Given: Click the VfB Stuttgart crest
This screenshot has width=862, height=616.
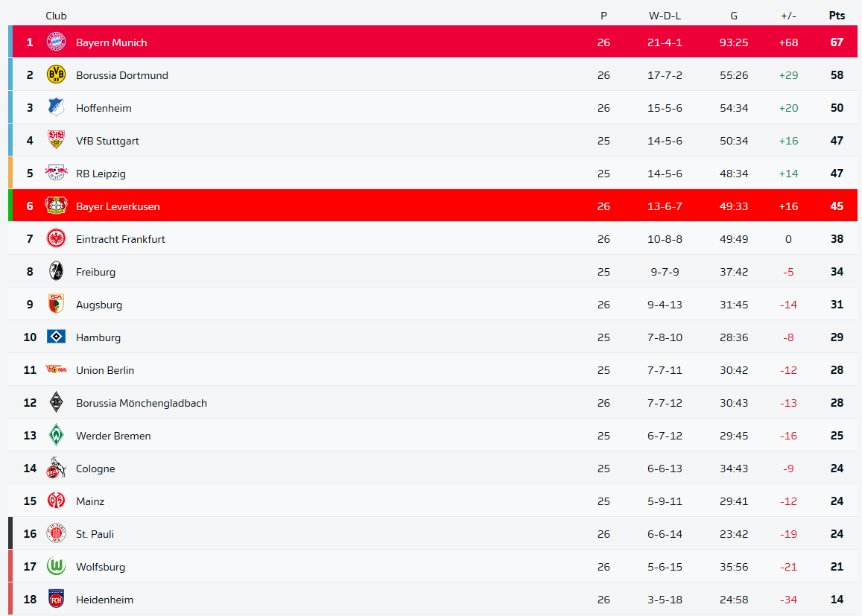Looking at the screenshot, I should point(56,141).
